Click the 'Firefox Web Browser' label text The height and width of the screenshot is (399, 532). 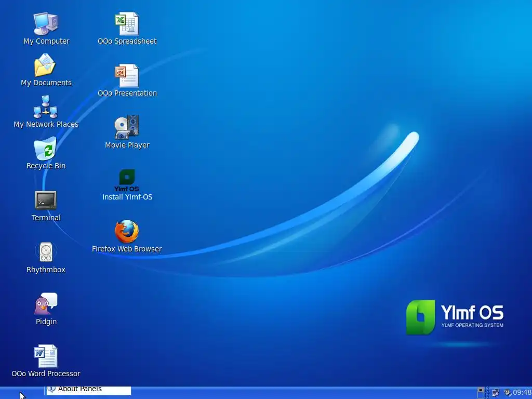pos(127,249)
